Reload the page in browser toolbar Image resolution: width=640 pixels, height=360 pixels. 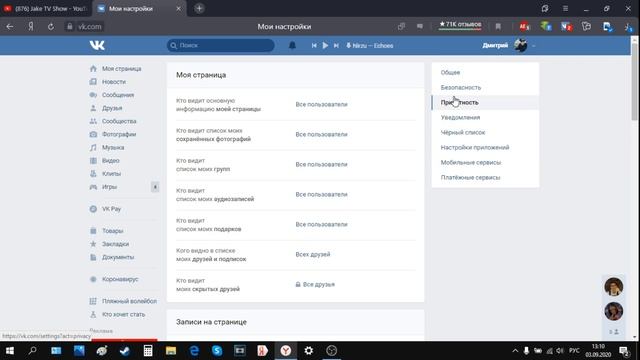(51, 27)
